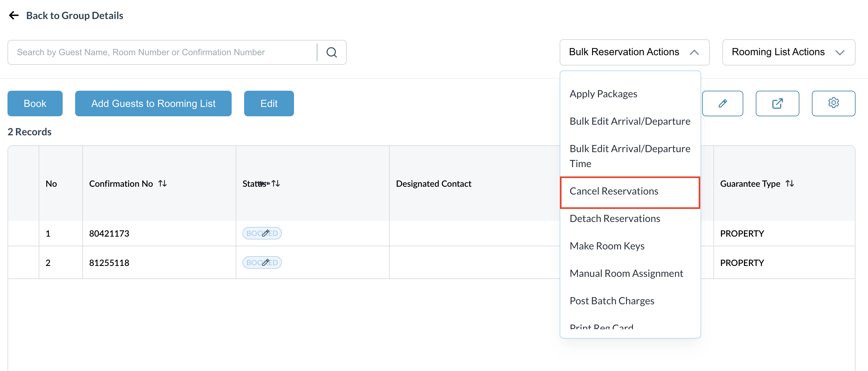Click the Book button
The width and height of the screenshot is (868, 371).
[x=35, y=104]
